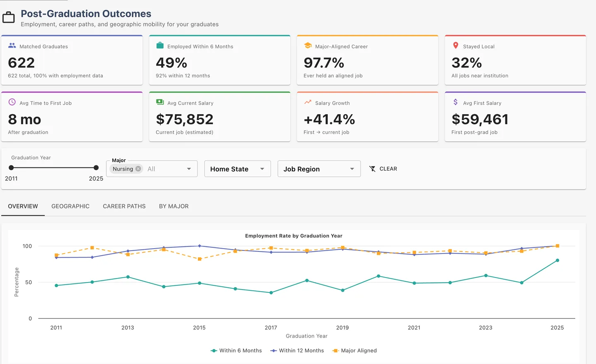Click the Matched Graduates people icon

coord(12,45)
